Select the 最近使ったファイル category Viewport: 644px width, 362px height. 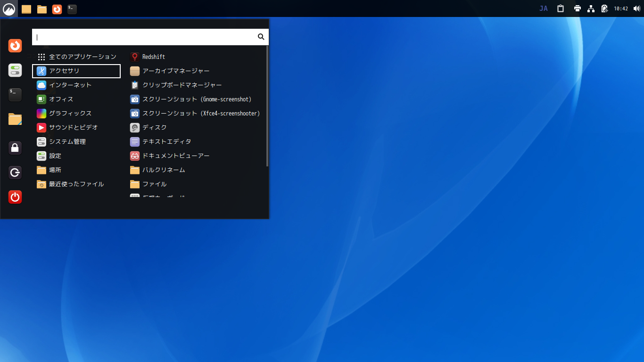[76, 184]
